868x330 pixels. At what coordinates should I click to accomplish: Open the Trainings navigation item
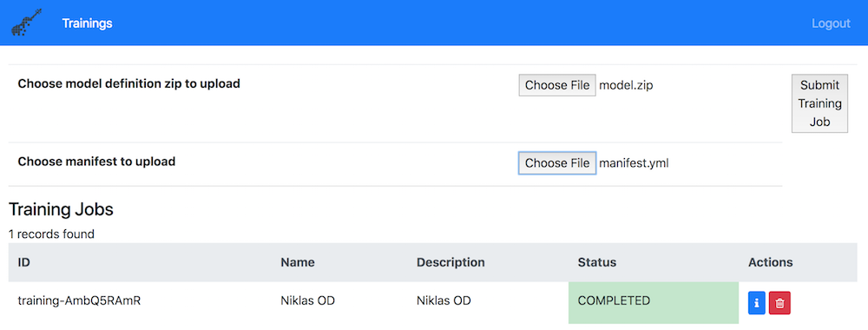[x=87, y=23]
